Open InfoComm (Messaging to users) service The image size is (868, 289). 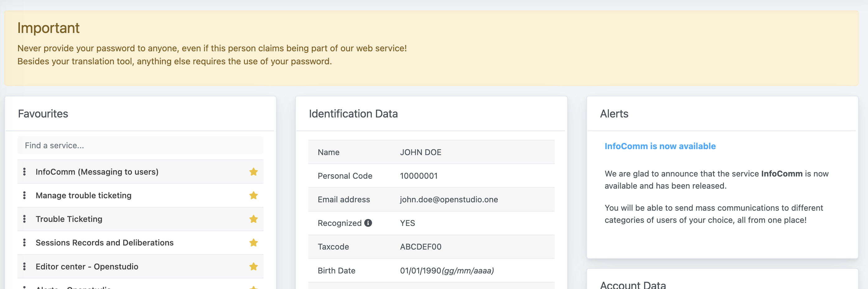click(97, 172)
